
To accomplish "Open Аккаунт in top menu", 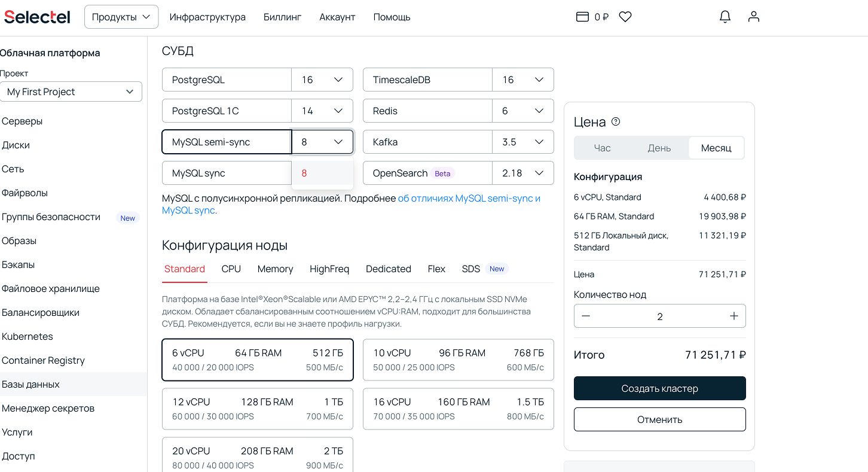I will click(337, 17).
